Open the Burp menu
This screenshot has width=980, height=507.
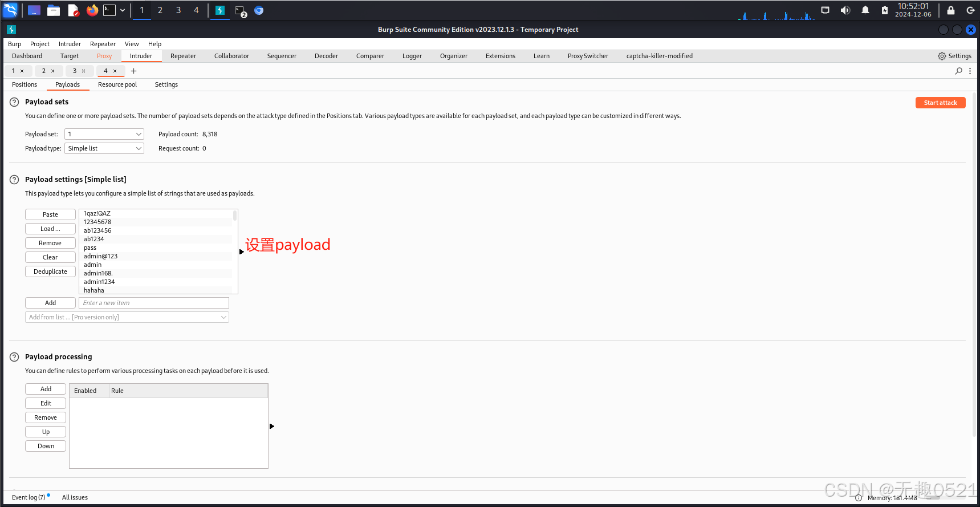[x=15, y=44]
